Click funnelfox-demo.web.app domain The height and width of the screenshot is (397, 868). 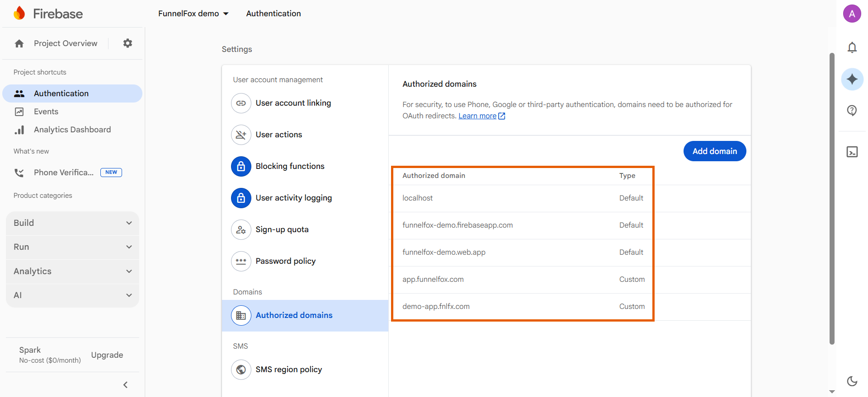(x=444, y=252)
